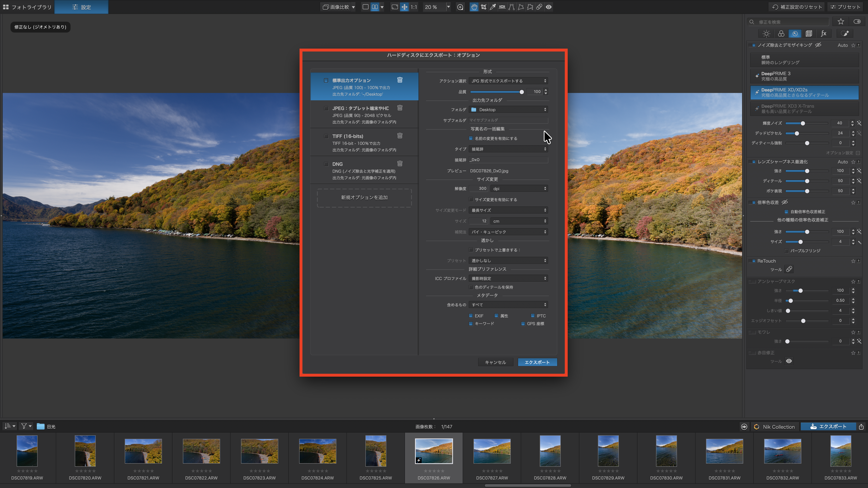Viewport: 868px width, 488px height.
Task: Select the white balance eyedropper tool
Action: [493, 7]
